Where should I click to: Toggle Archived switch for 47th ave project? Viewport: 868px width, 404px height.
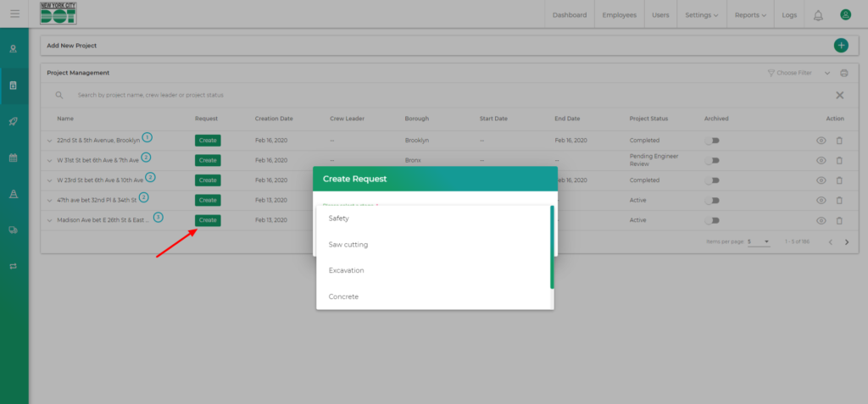(712, 200)
